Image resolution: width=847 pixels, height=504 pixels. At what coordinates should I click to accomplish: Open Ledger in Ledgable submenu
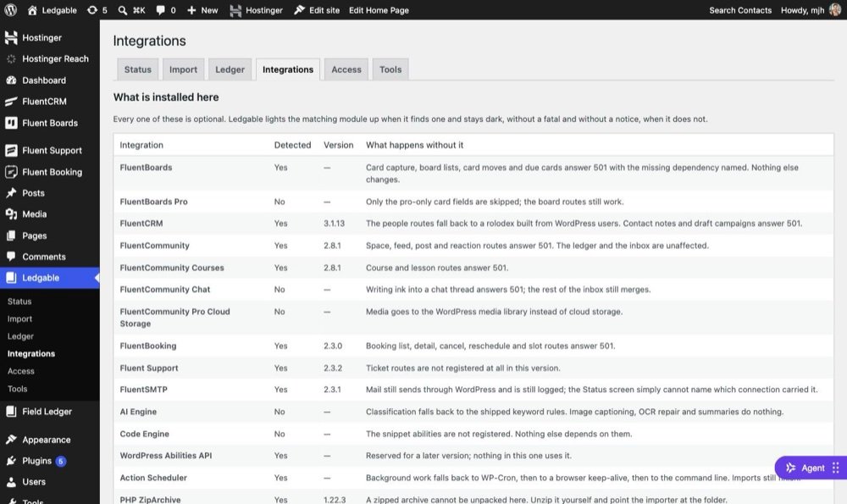pyautogui.click(x=20, y=336)
